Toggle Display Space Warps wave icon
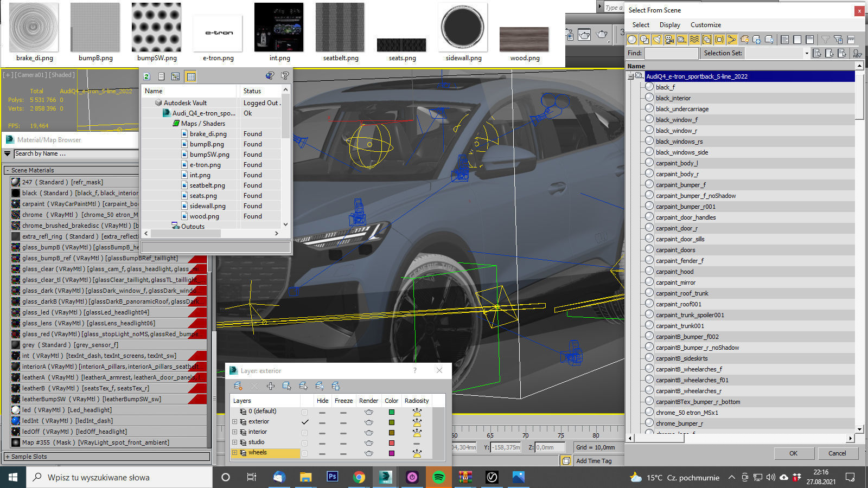Image resolution: width=868 pixels, height=488 pixels. click(694, 40)
